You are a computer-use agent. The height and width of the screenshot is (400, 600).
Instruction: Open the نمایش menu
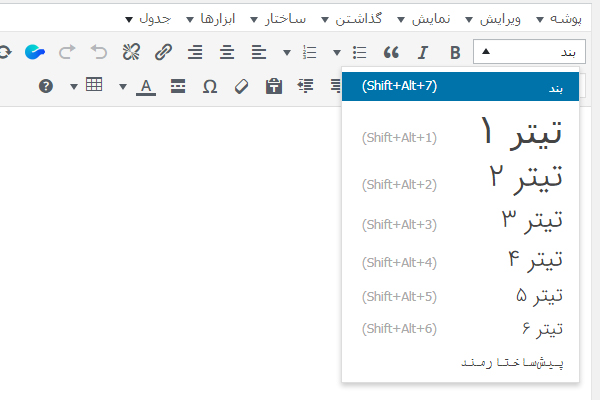(x=424, y=19)
